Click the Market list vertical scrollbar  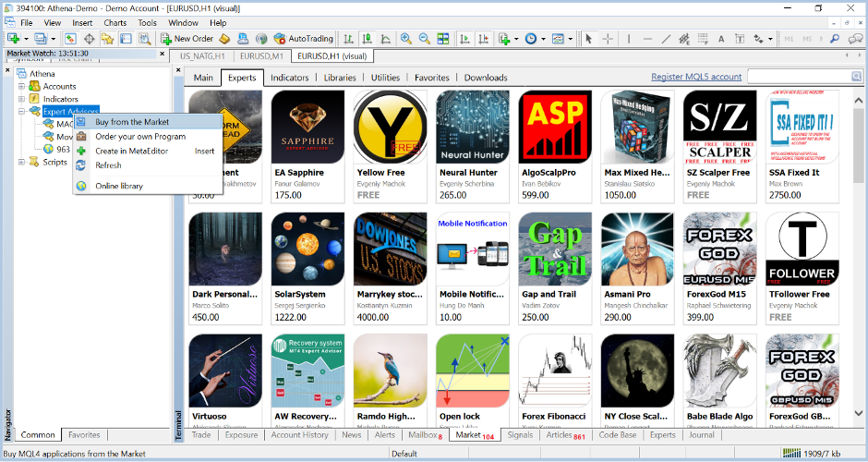858,255
